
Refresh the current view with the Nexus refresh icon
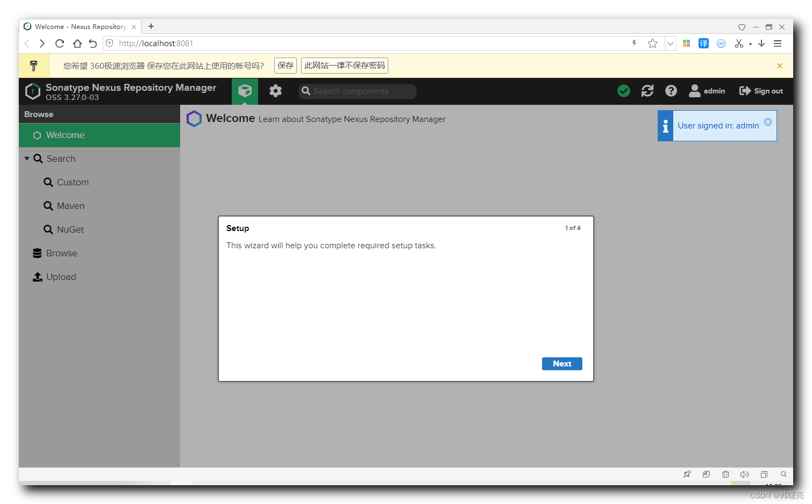coord(647,91)
